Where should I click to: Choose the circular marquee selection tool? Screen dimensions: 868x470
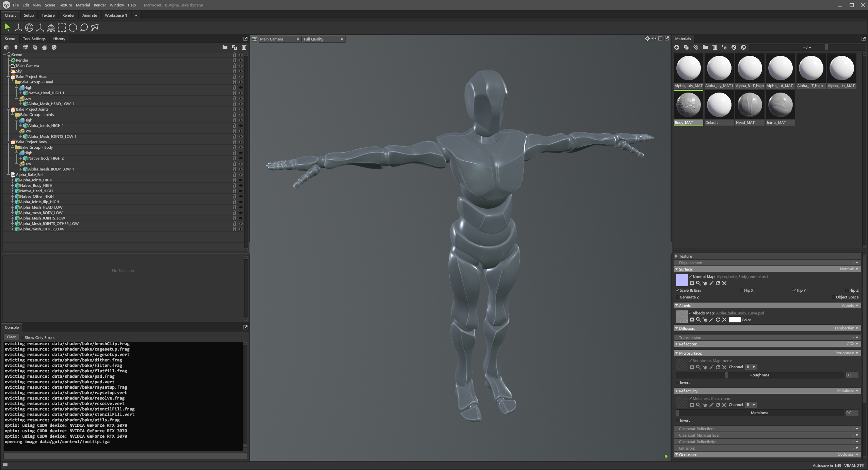pyautogui.click(x=73, y=28)
